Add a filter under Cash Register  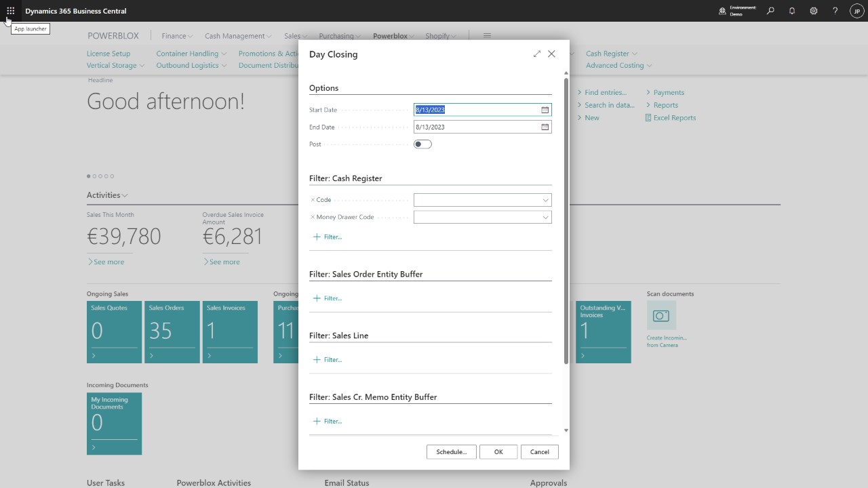point(328,237)
